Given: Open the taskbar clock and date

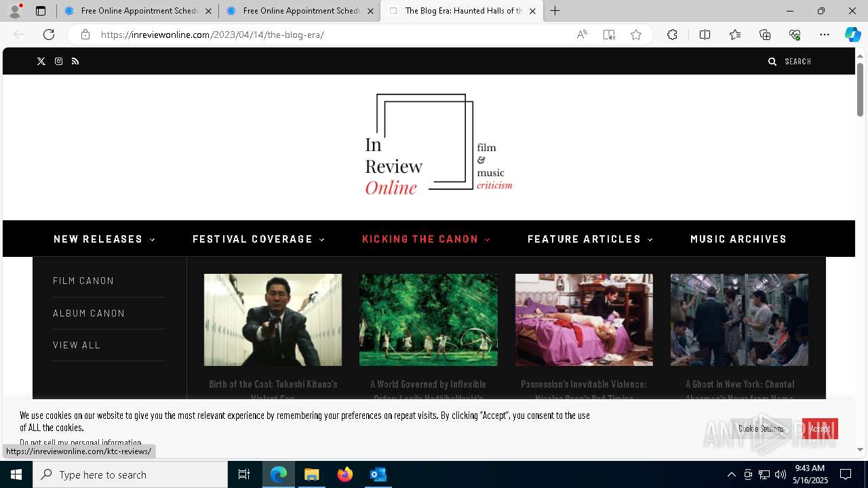Looking at the screenshot, I should (811, 474).
